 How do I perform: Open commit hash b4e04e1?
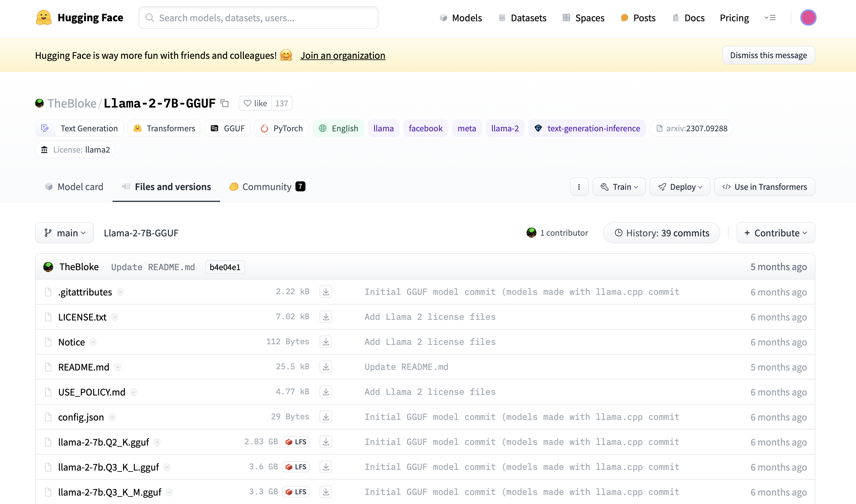pyautogui.click(x=225, y=267)
